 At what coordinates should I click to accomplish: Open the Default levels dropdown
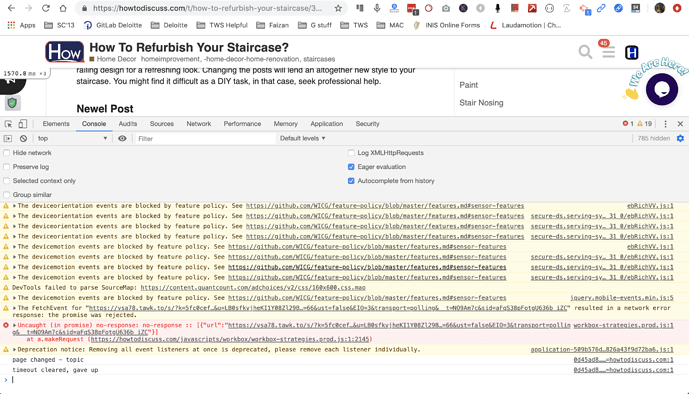303,138
